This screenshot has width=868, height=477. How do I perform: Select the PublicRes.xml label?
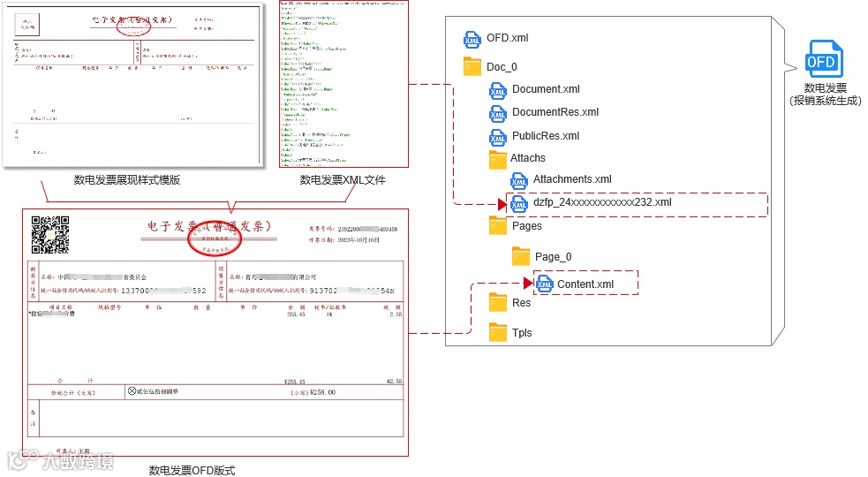(546, 136)
